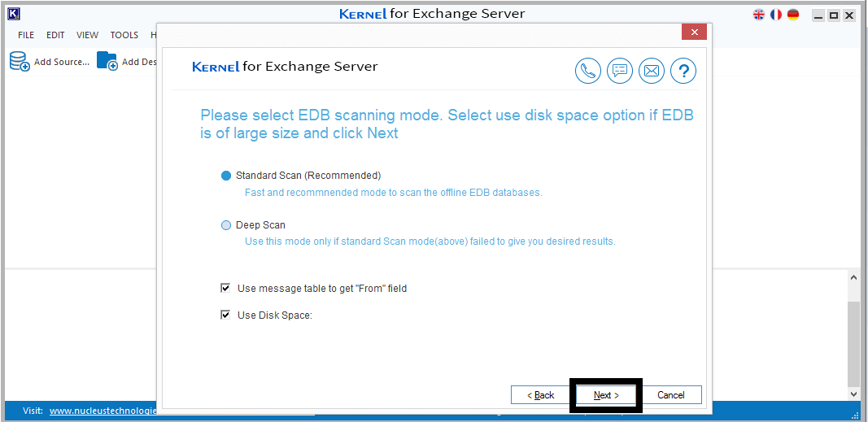Open the live chat icon in dialog
Image resolution: width=868 pixels, height=422 pixels.
(x=619, y=71)
